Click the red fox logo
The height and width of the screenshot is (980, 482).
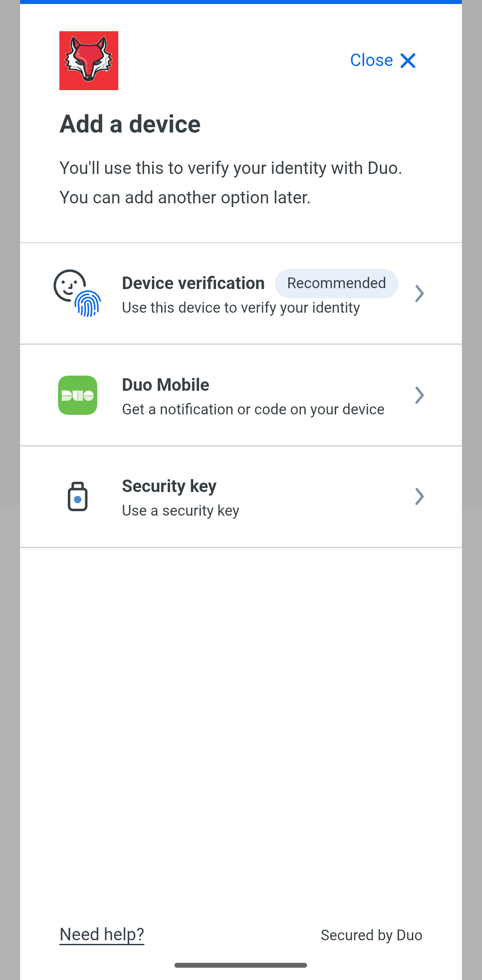(89, 61)
